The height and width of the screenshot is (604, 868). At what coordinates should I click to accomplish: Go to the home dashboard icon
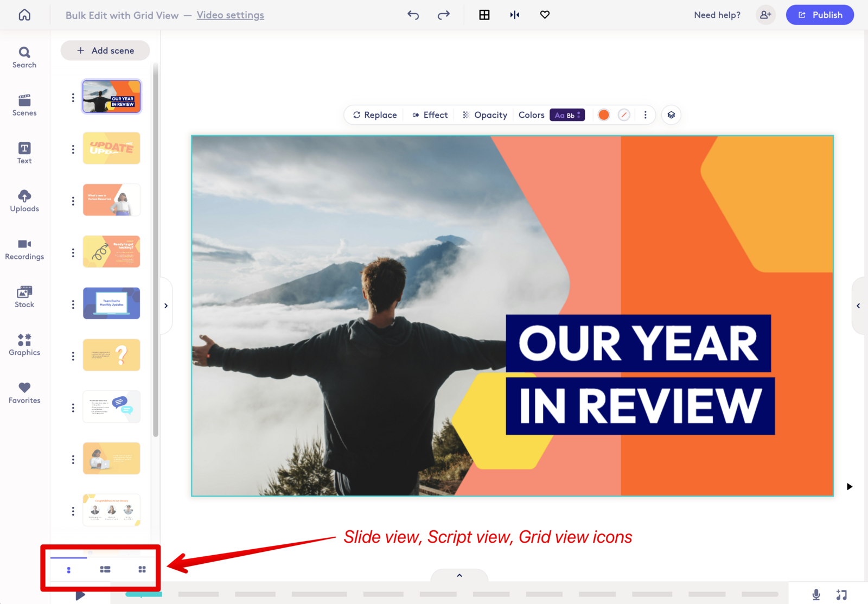(x=24, y=15)
